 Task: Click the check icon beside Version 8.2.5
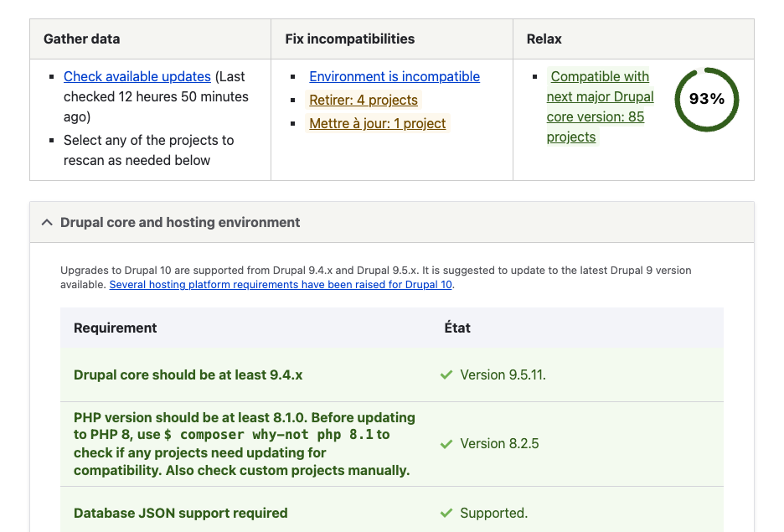pyautogui.click(x=446, y=444)
